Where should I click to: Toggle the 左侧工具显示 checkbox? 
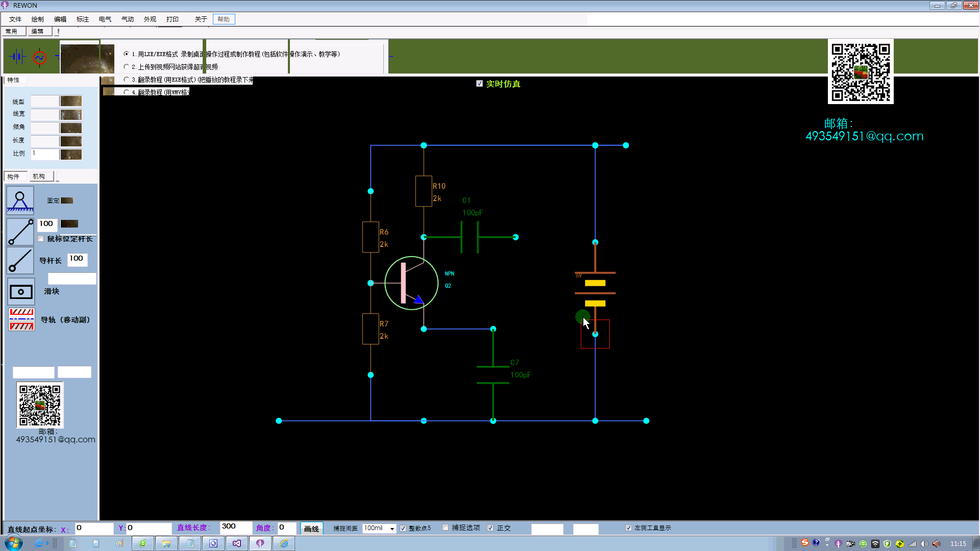point(628,528)
